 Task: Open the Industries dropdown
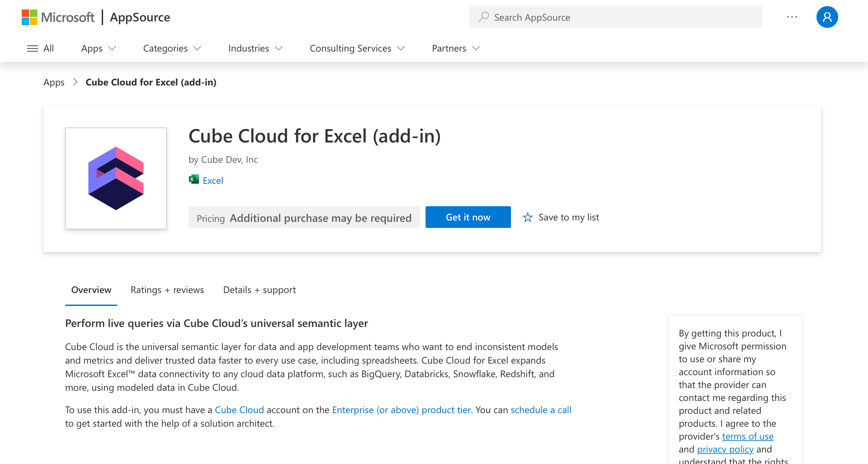click(255, 49)
